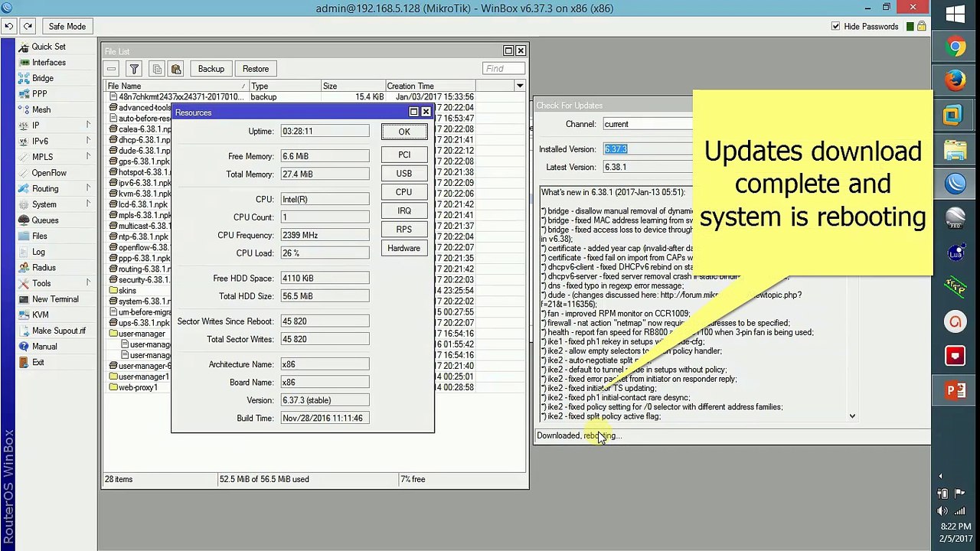Image resolution: width=980 pixels, height=551 pixels.
Task: Click the remove (minus) icon in File List
Action: (x=113, y=69)
